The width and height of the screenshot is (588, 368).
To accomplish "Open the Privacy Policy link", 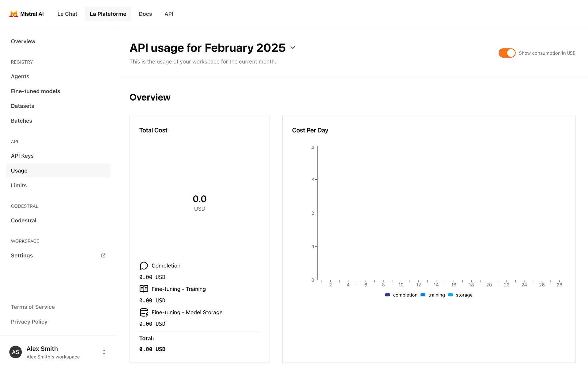I will pos(29,322).
